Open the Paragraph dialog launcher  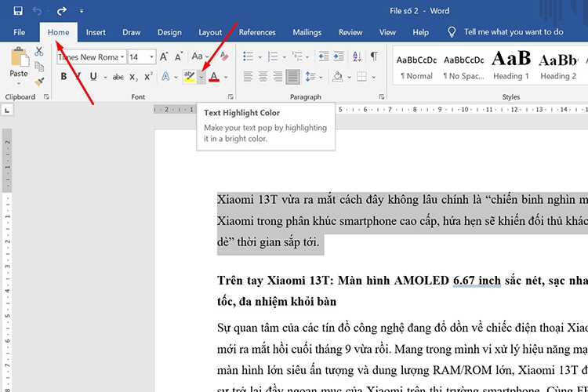tap(381, 96)
